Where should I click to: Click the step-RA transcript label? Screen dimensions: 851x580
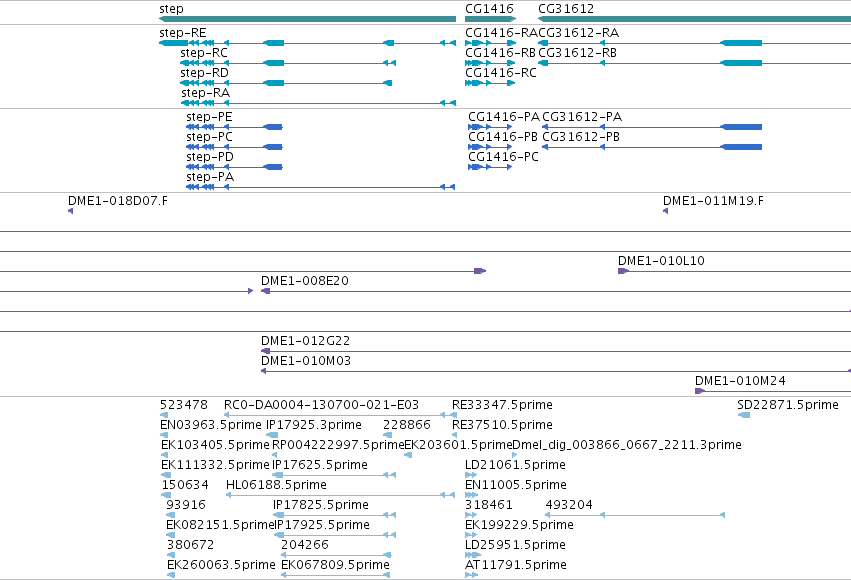(205, 93)
